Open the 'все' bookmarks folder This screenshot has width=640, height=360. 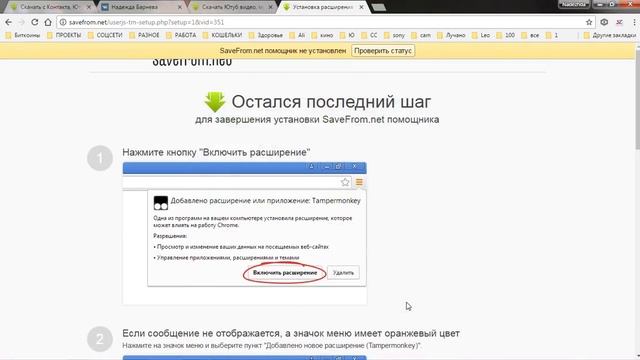(x=531, y=35)
